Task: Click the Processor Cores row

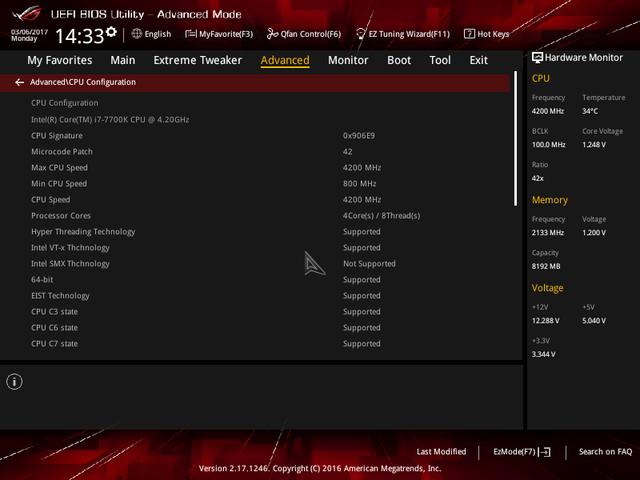Action: (x=255, y=216)
